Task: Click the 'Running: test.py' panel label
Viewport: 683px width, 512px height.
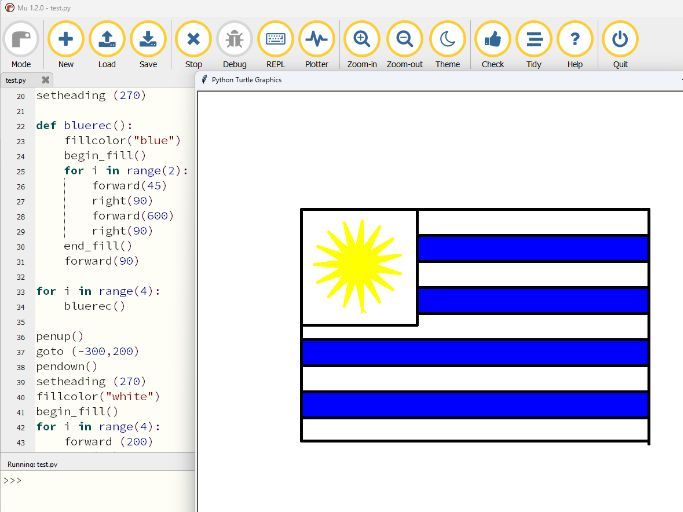Action: 32,464
